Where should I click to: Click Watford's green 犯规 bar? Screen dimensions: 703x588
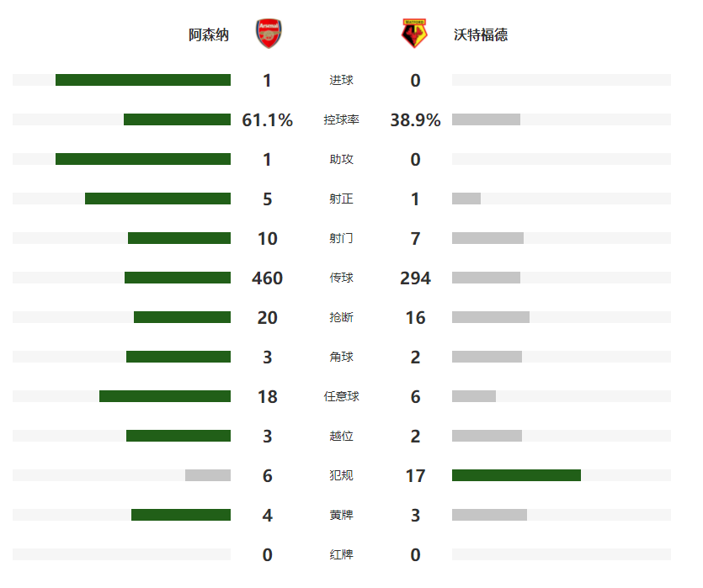[x=516, y=475]
